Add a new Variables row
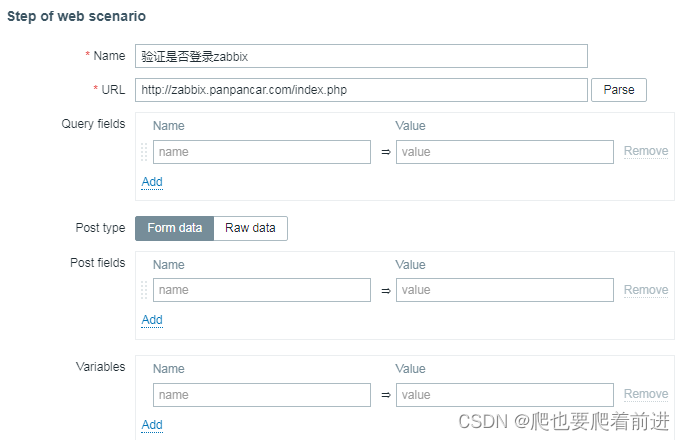The width and height of the screenshot is (685, 440). click(x=152, y=425)
